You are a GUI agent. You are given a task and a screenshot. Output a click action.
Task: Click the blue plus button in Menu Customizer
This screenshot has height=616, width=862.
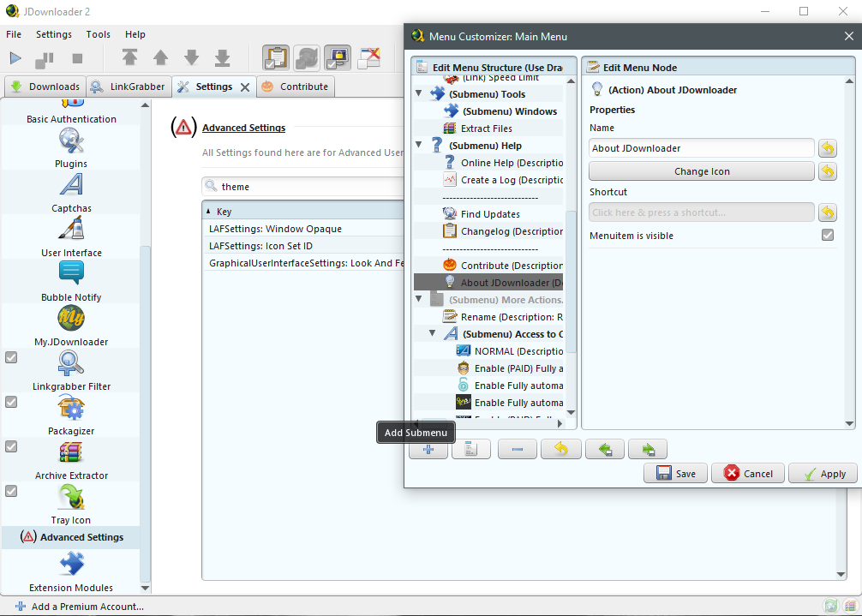click(x=428, y=449)
